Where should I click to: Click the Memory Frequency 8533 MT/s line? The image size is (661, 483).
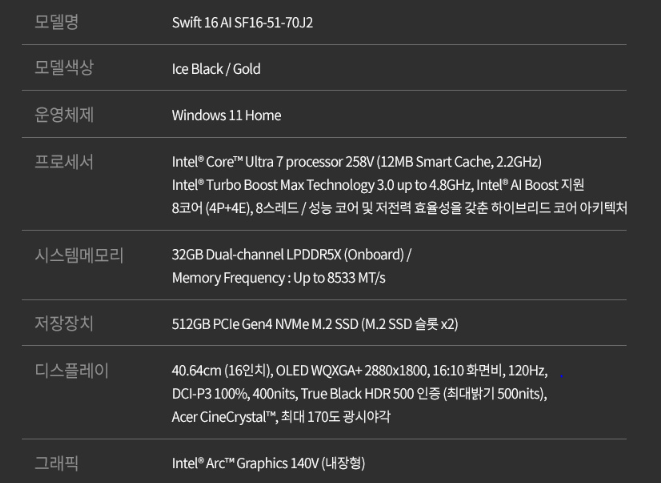click(278, 277)
